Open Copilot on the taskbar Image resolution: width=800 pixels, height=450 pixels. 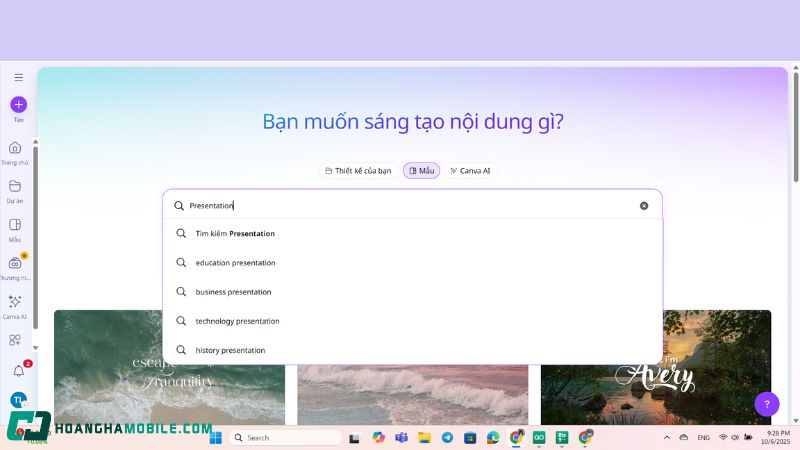point(378,438)
